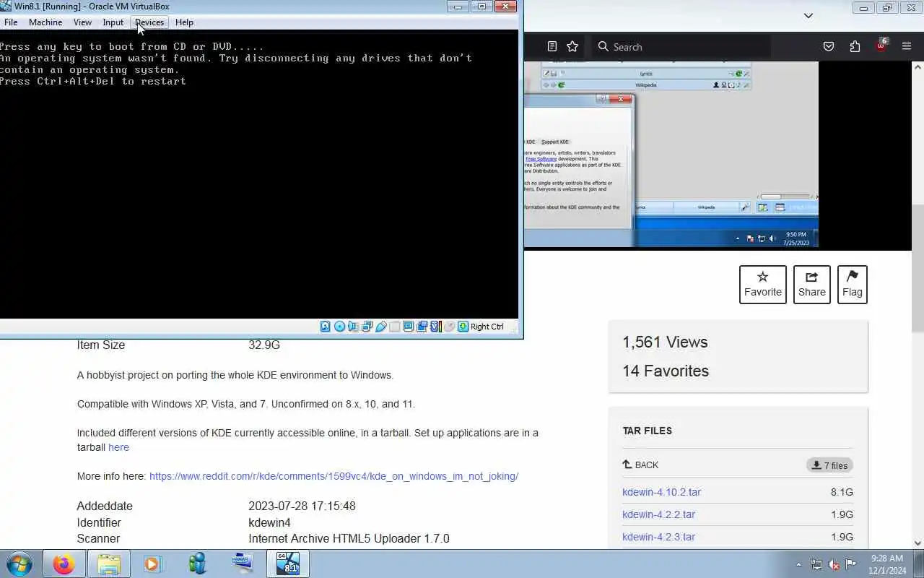
Task: Expand the Firefox list-all-tabs chevron
Action: pyautogui.click(x=808, y=15)
